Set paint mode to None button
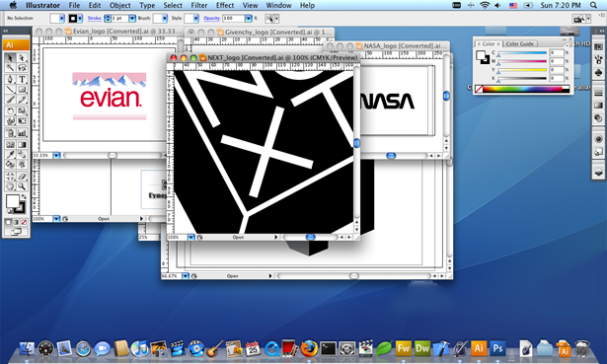The image size is (607, 364). coord(24,222)
